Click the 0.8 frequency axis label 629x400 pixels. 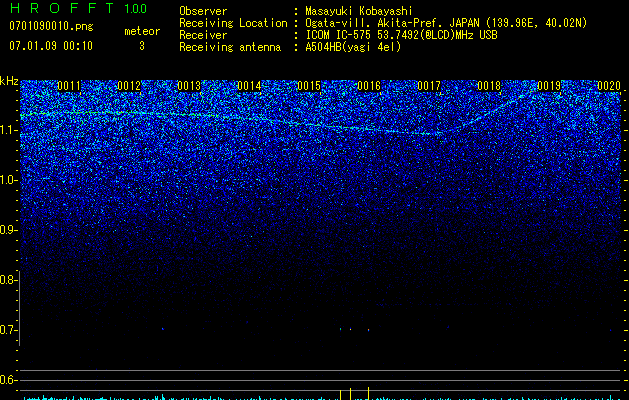coord(7,280)
